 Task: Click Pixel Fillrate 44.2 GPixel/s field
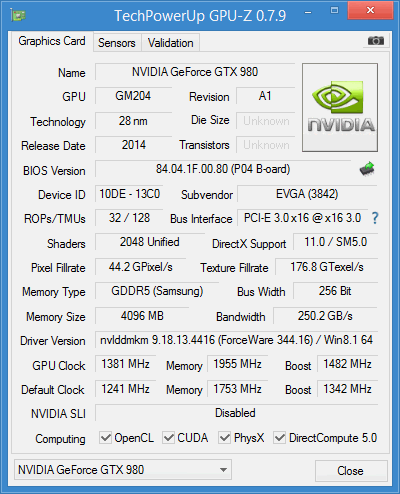140,267
